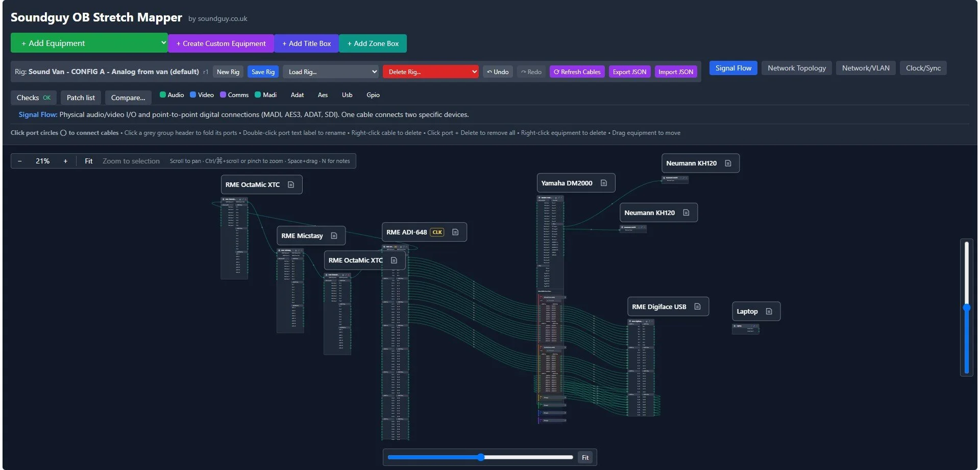
Task: Open the Add Equipment dropdown
Action: pos(89,43)
